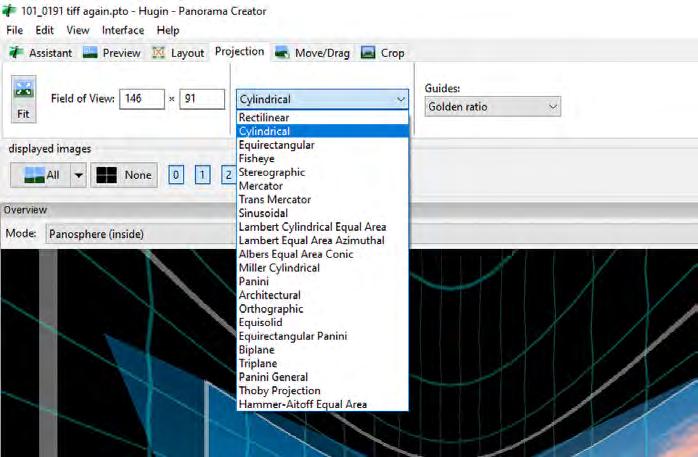Select Equirectangular projection
698x457 pixels.
click(x=322, y=145)
